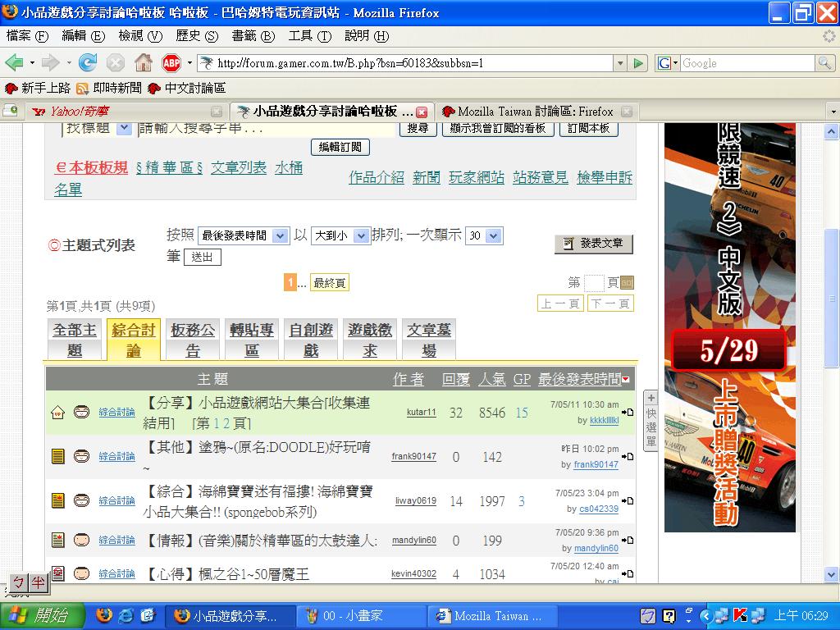840x630 pixels.
Task: Click the 發表文章 button
Action: (594, 244)
